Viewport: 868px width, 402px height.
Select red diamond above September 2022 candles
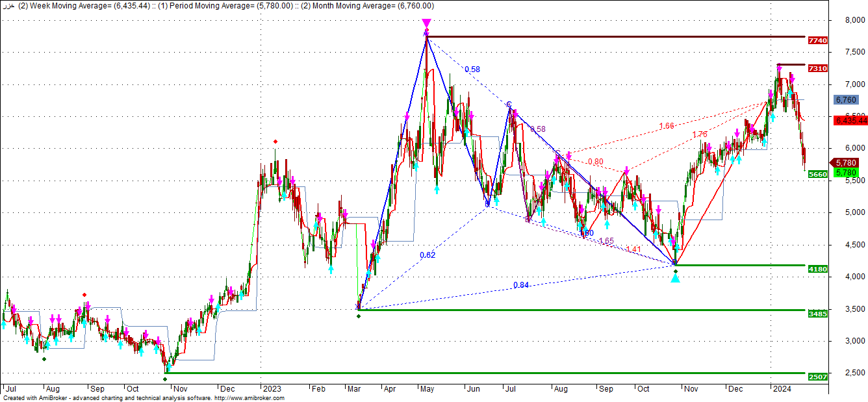tap(84, 295)
